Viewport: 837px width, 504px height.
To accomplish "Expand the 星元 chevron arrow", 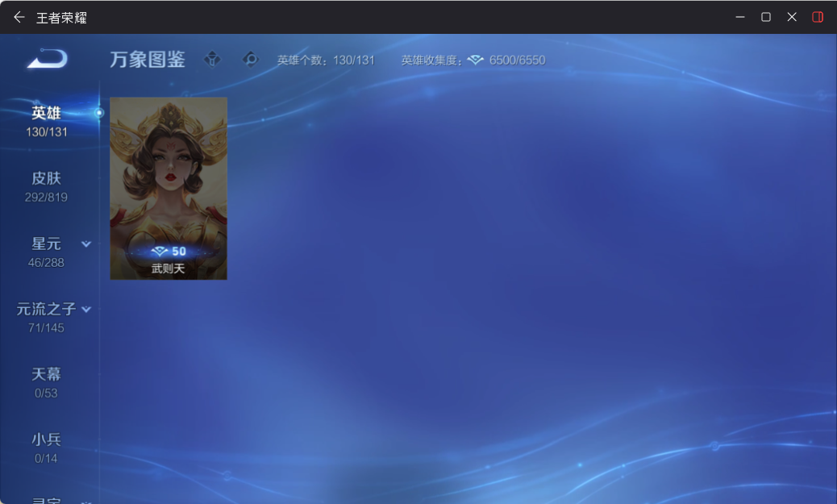I will pyautogui.click(x=86, y=244).
